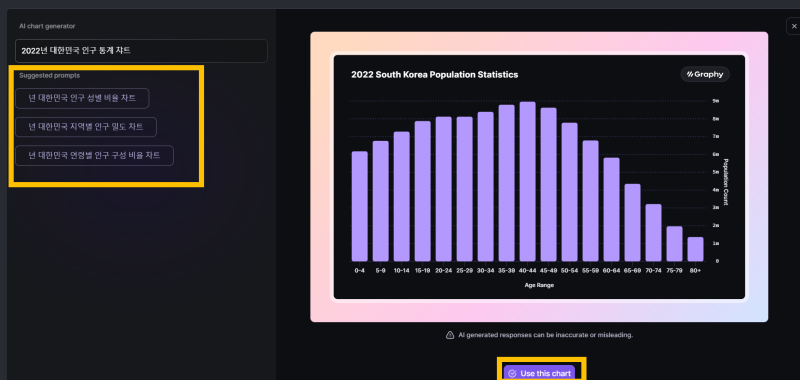Click the AI generated responses disclaimer text

(546, 335)
